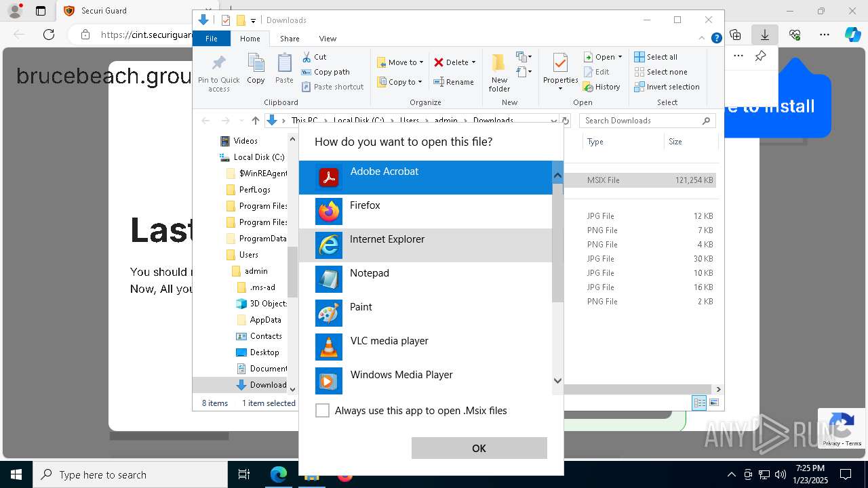The height and width of the screenshot is (488, 868).
Task: Cut the selected file
Action: click(315, 57)
